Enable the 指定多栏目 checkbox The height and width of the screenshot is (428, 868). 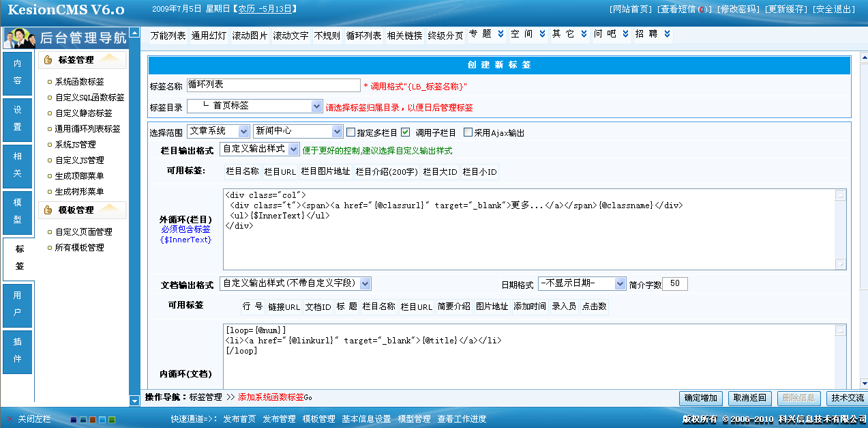tap(351, 132)
